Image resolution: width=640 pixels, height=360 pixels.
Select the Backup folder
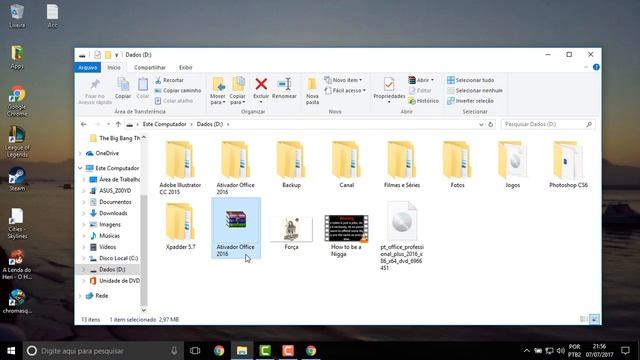(291, 164)
